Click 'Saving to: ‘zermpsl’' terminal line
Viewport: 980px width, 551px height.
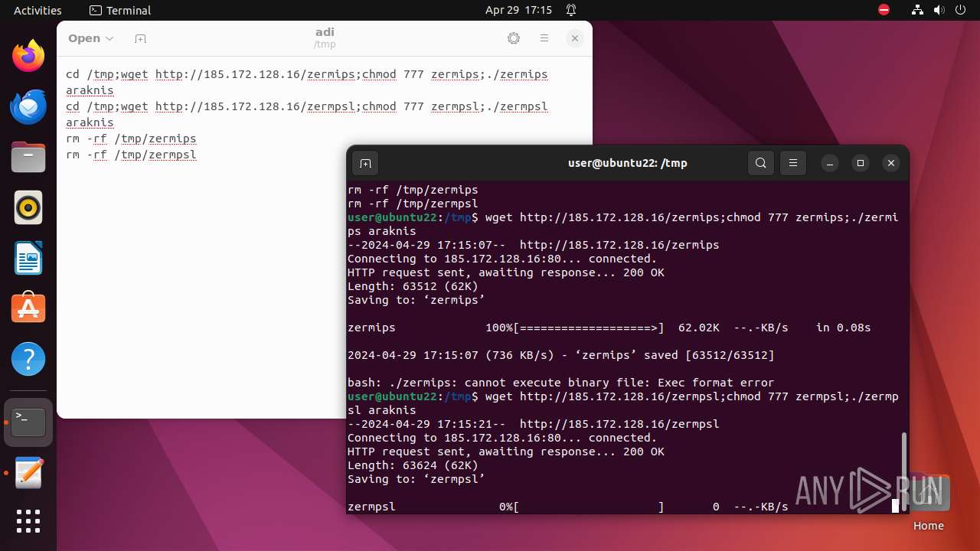click(416, 479)
